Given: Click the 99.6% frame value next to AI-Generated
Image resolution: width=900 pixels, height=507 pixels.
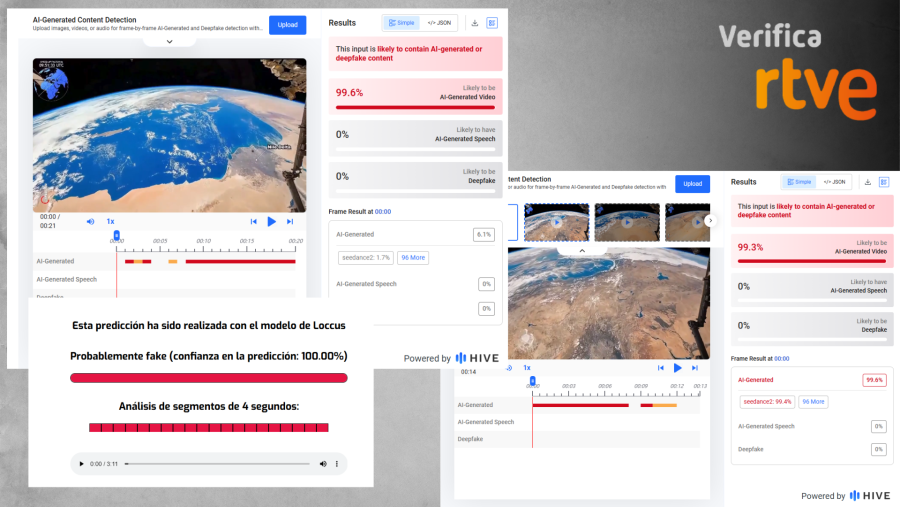Looking at the screenshot, I should (x=874, y=380).
